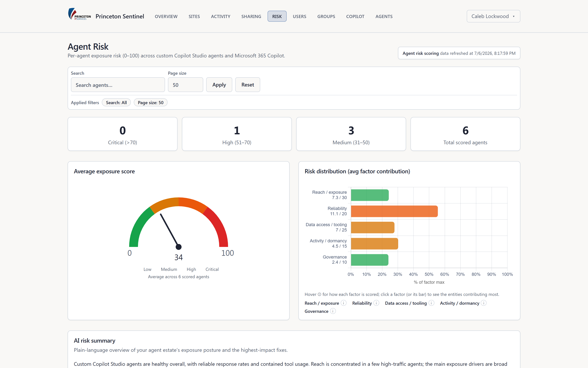The width and height of the screenshot is (588, 368).
Task: Go to the Overview tab
Action: click(x=166, y=16)
